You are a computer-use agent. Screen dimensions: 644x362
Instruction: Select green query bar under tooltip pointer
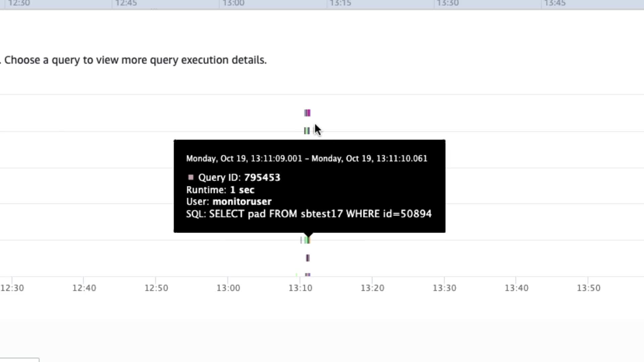point(307,240)
